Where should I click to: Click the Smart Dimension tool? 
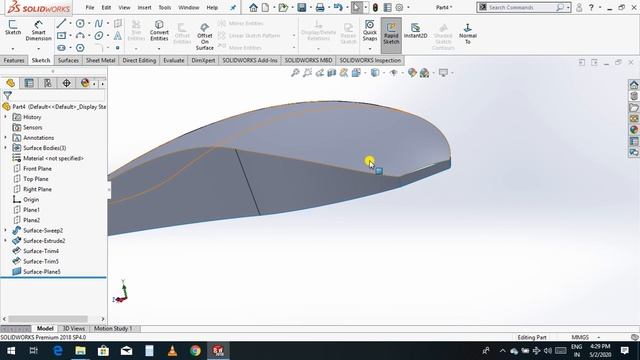38,31
